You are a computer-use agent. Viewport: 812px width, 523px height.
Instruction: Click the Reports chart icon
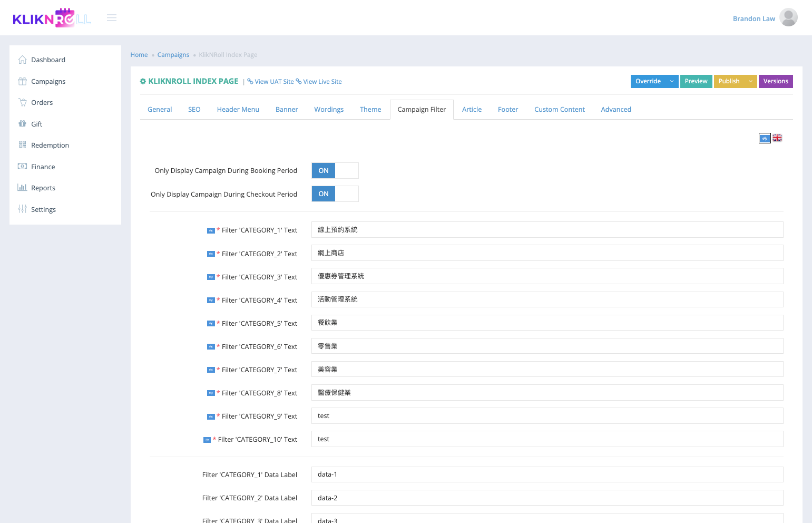(22, 188)
